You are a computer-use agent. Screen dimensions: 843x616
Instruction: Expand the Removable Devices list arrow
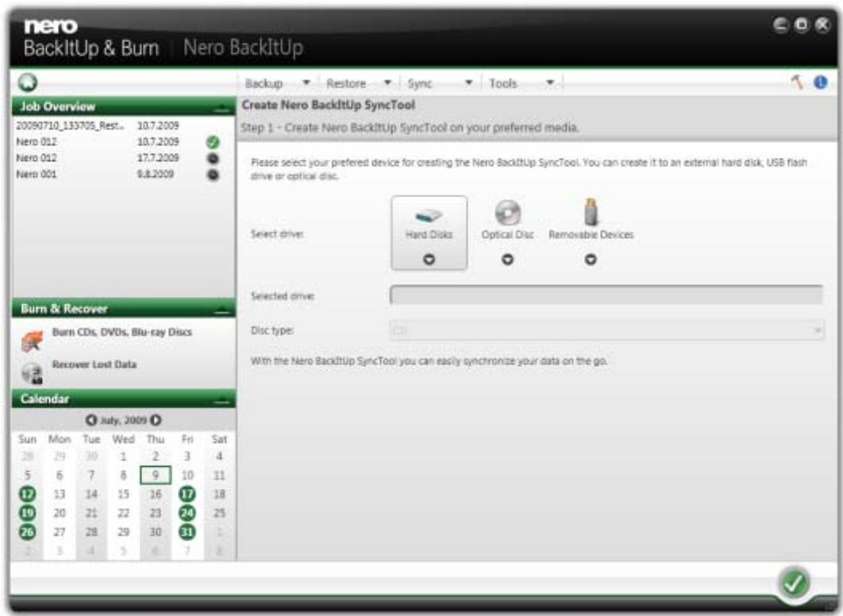pyautogui.click(x=591, y=259)
